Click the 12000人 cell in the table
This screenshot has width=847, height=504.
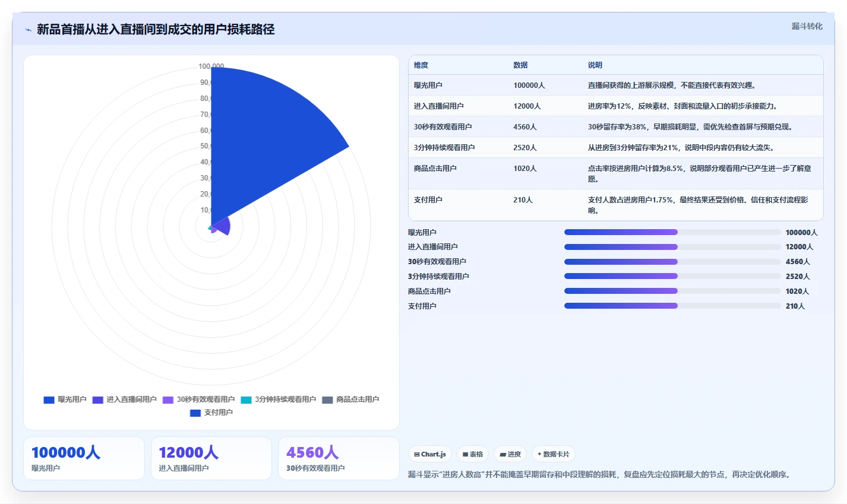coord(527,106)
